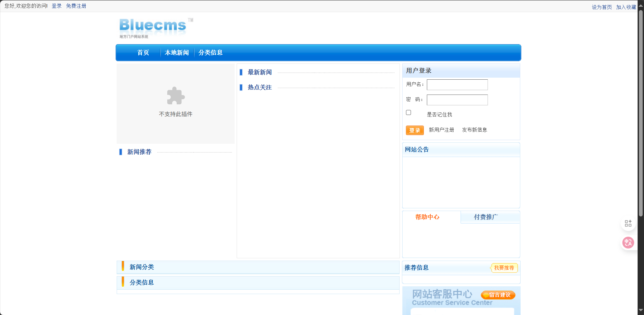Focus the 密码 password input field
This screenshot has width=644, height=315.
(x=457, y=100)
